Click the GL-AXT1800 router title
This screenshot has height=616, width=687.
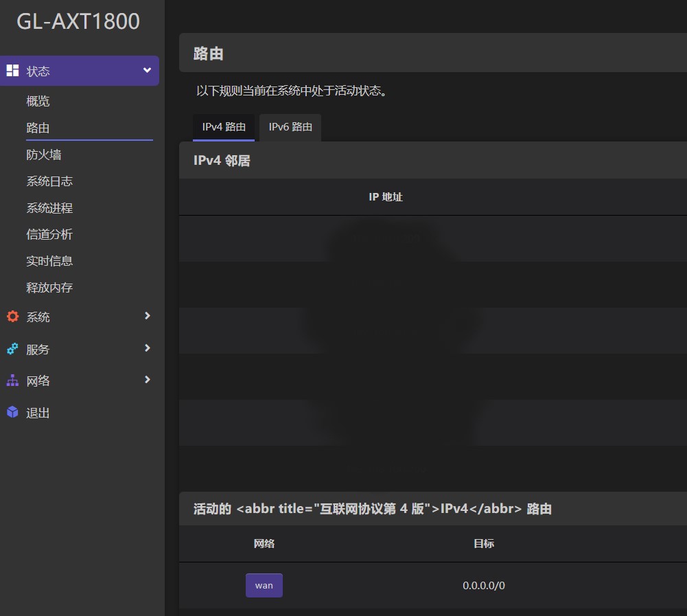(x=78, y=21)
